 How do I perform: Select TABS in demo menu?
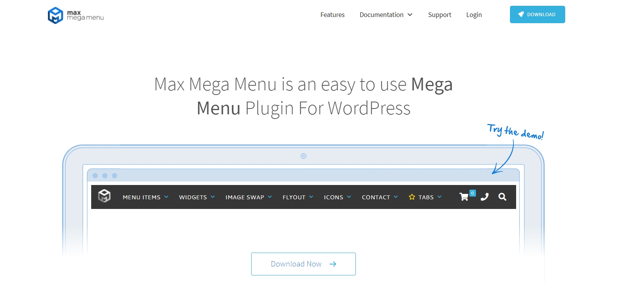[426, 197]
